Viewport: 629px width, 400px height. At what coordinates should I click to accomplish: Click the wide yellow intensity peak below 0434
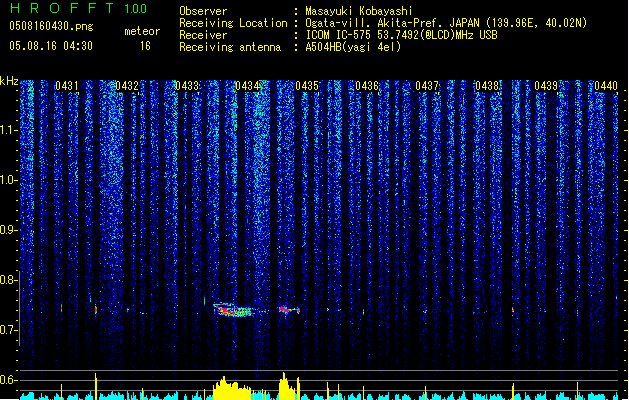233,388
